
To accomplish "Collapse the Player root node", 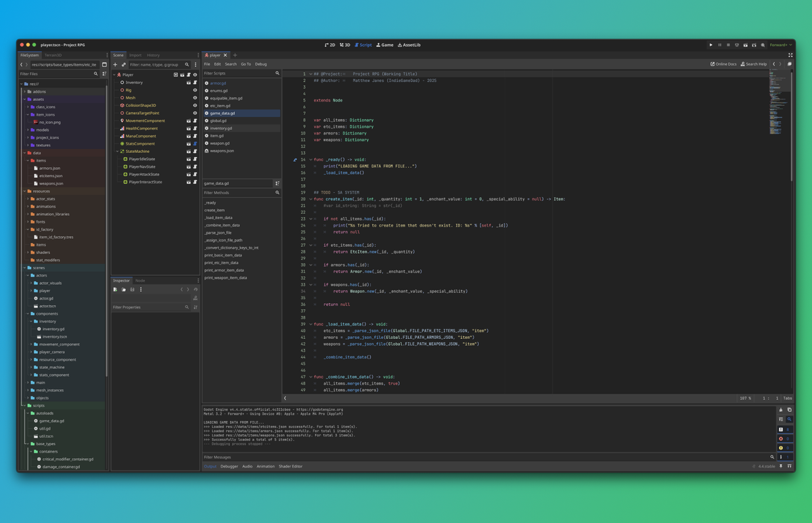I will point(114,74).
